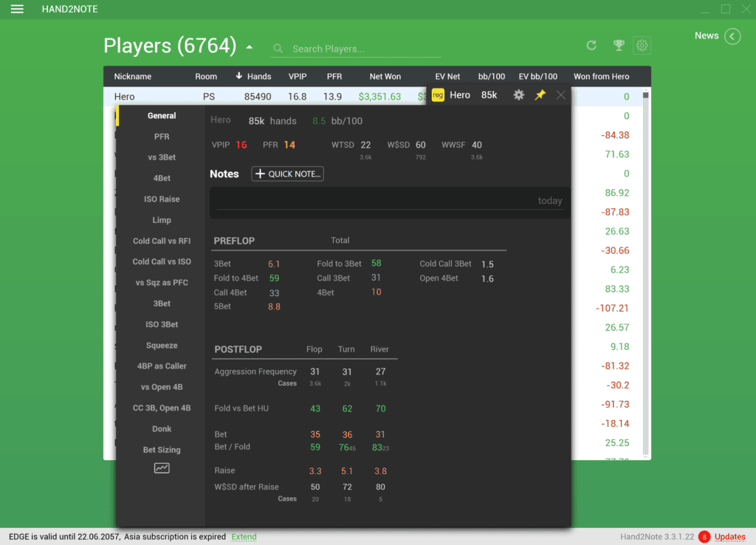Image resolution: width=756 pixels, height=545 pixels.
Task: Select the vs Open 4B tab
Action: [x=162, y=387]
